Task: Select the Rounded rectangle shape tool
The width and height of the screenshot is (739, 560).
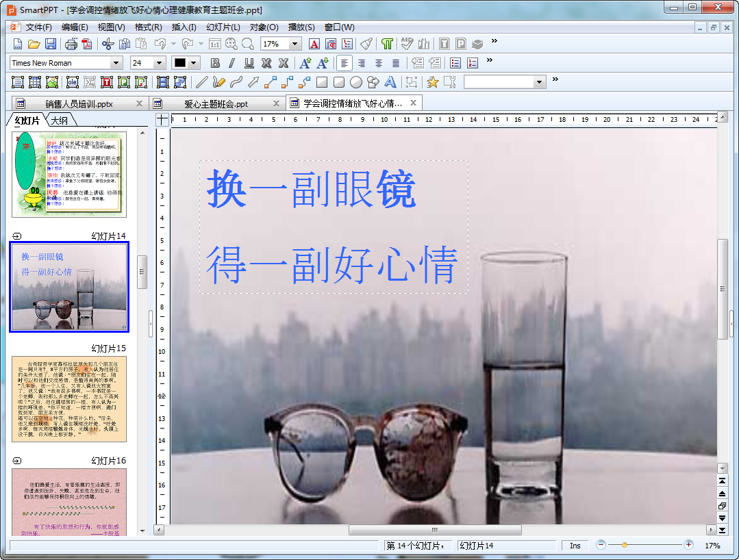Action: click(x=339, y=82)
